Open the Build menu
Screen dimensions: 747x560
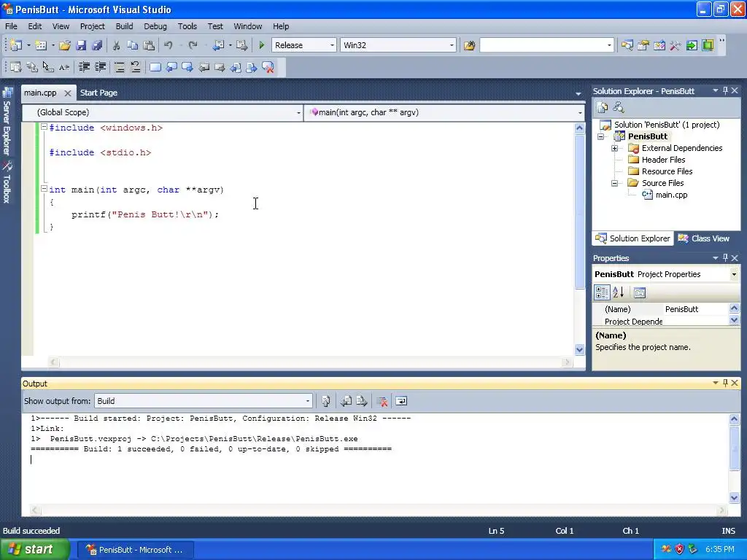coord(124,26)
